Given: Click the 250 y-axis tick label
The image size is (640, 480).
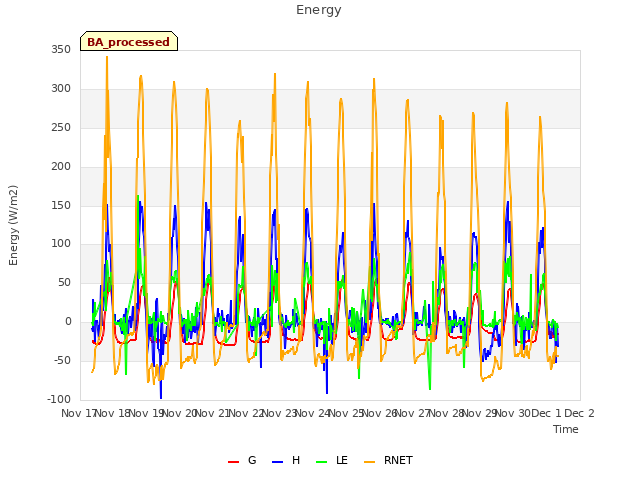Looking at the screenshot, I should point(61,127).
